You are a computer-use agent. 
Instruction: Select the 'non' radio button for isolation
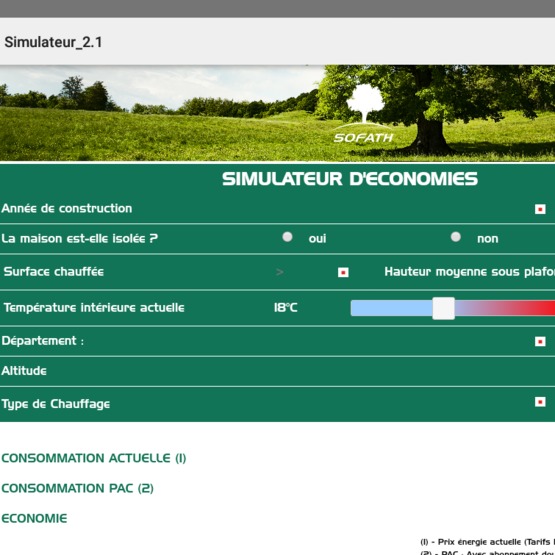456,237
